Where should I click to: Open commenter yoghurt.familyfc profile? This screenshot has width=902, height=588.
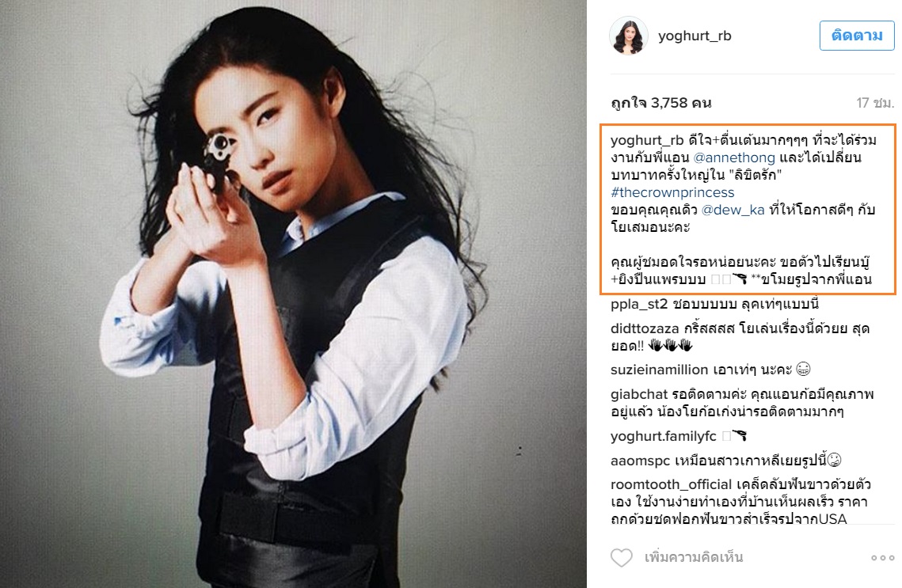click(664, 436)
